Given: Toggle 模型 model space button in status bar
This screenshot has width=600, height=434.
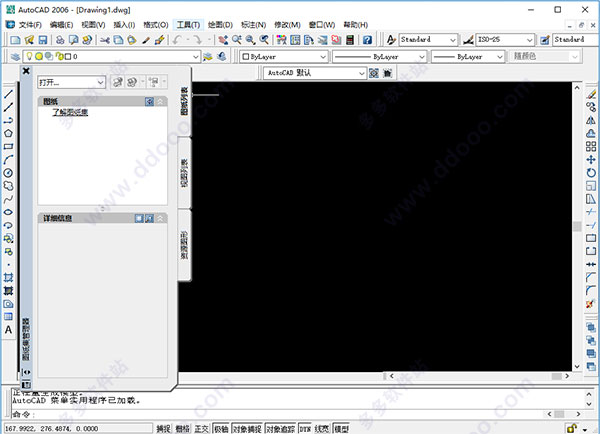Looking at the screenshot, I should (x=341, y=429).
